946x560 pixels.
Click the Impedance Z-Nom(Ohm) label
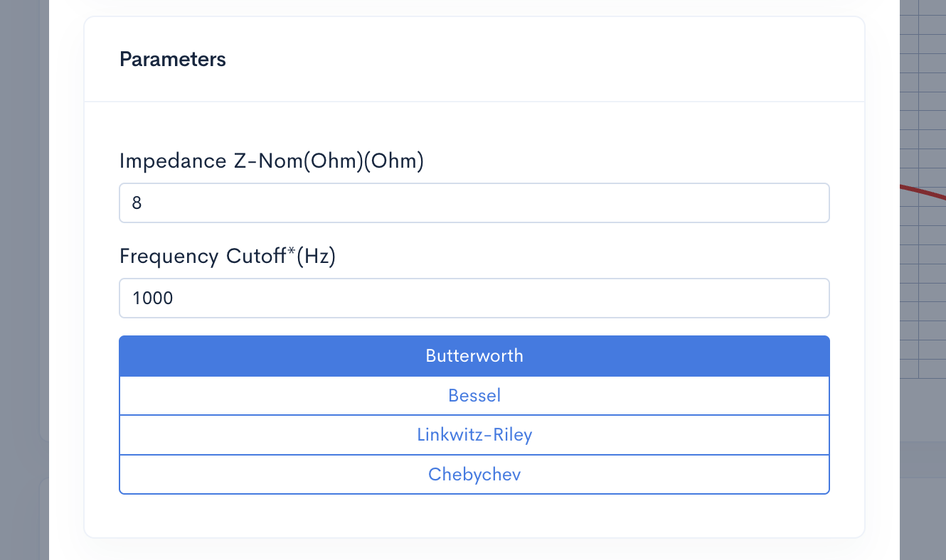tap(271, 161)
